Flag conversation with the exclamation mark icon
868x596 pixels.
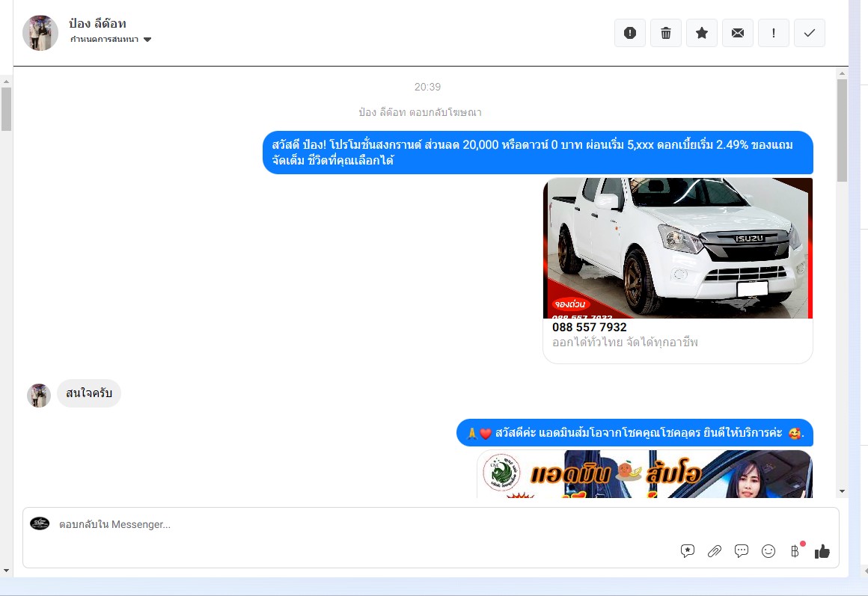773,33
